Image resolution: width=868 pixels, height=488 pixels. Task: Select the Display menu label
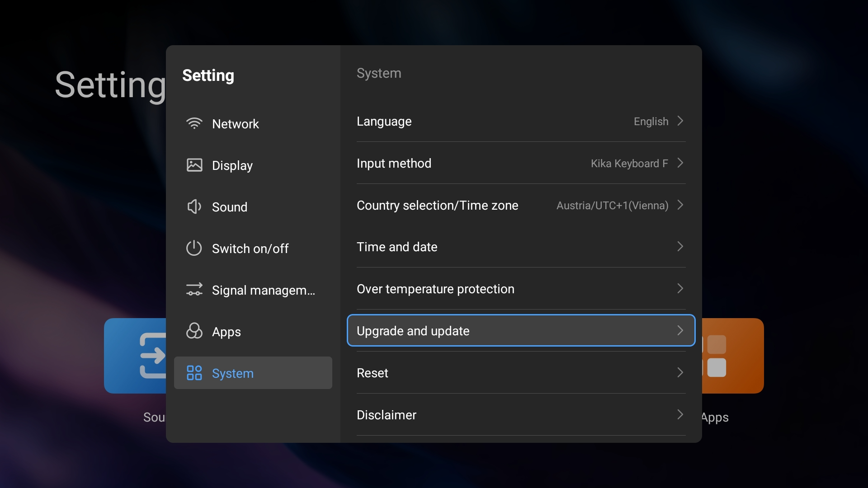click(232, 165)
